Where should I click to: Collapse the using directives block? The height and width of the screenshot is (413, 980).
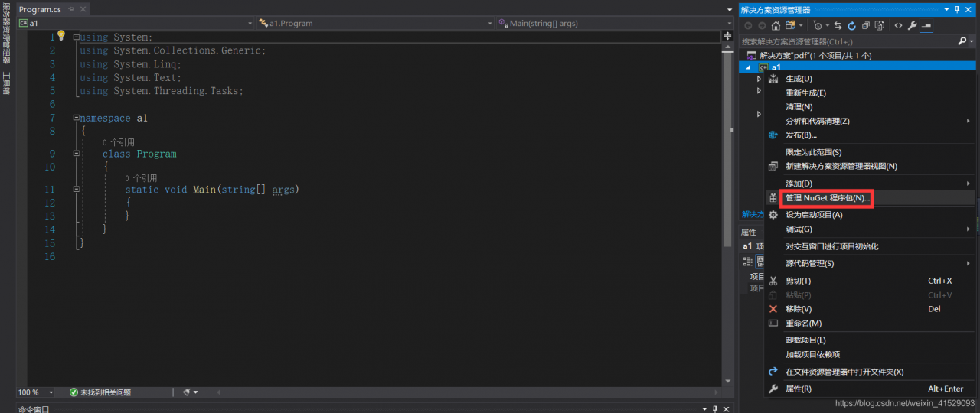tap(77, 37)
